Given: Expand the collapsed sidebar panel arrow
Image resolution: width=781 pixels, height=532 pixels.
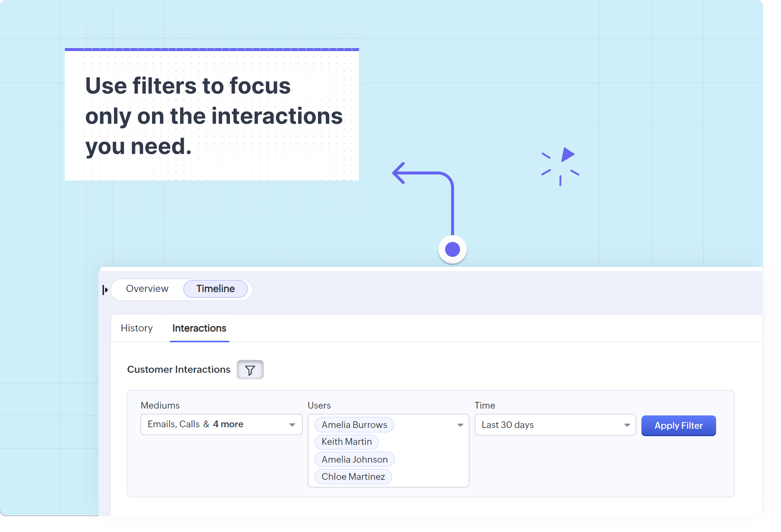Looking at the screenshot, I should click(105, 290).
